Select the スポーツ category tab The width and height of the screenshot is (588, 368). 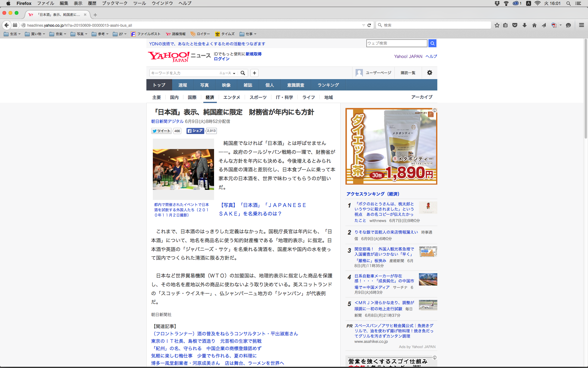pyautogui.click(x=258, y=97)
